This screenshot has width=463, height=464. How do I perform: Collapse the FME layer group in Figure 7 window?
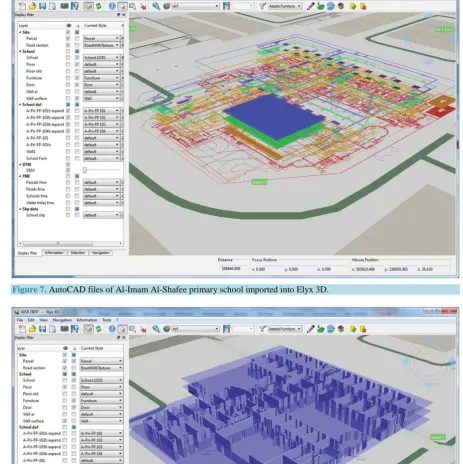(20, 176)
